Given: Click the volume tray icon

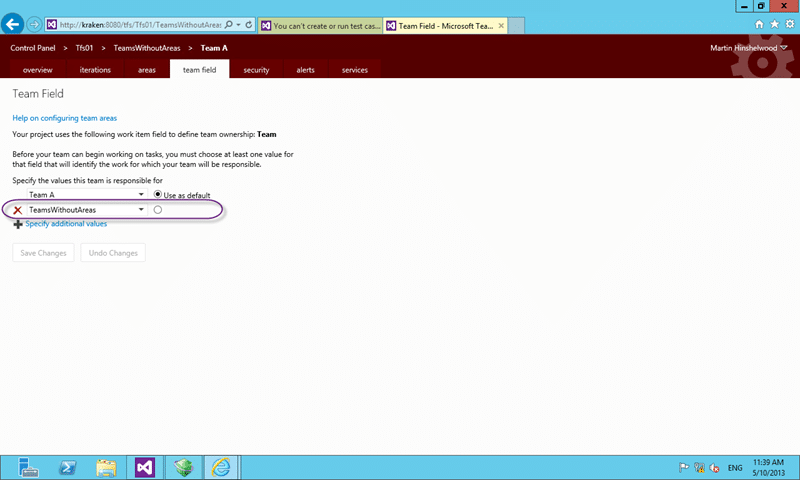Looking at the screenshot, I should point(714,468).
